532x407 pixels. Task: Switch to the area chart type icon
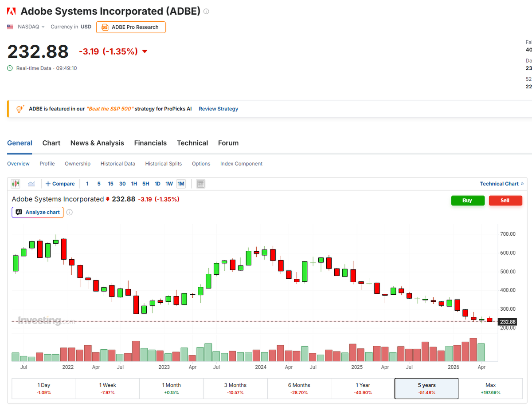click(31, 184)
